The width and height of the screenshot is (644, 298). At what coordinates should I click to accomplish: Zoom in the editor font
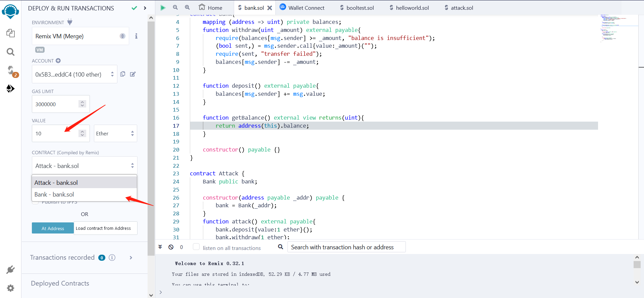click(x=187, y=7)
